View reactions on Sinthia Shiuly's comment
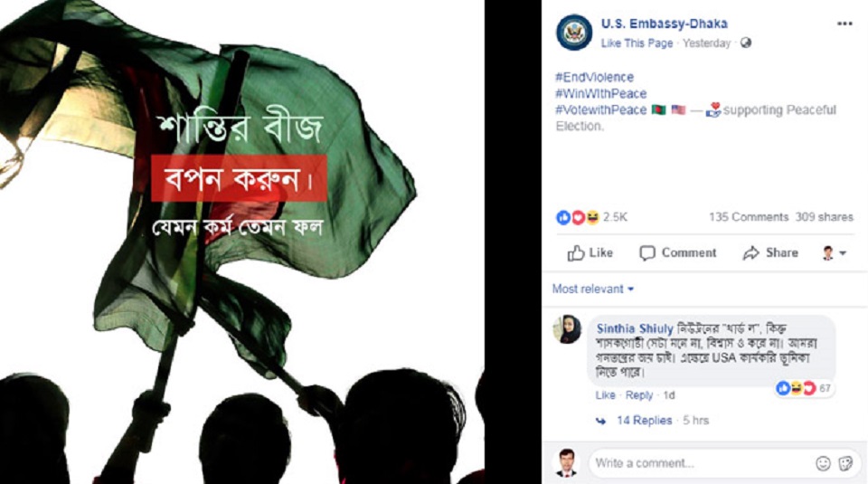This screenshot has width=868, height=484. point(804,388)
